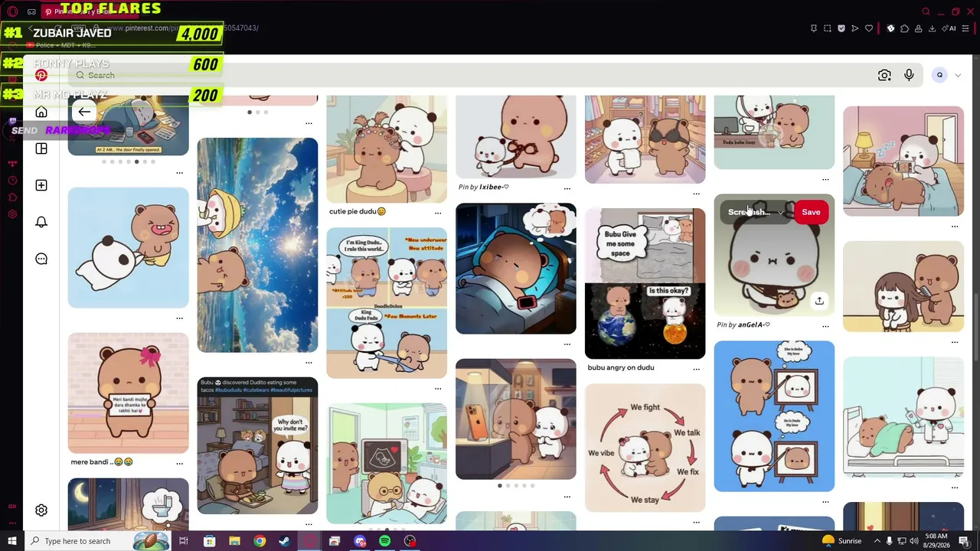Open the Opera menu logo
Screen dimensions: 980x551
(12, 11)
